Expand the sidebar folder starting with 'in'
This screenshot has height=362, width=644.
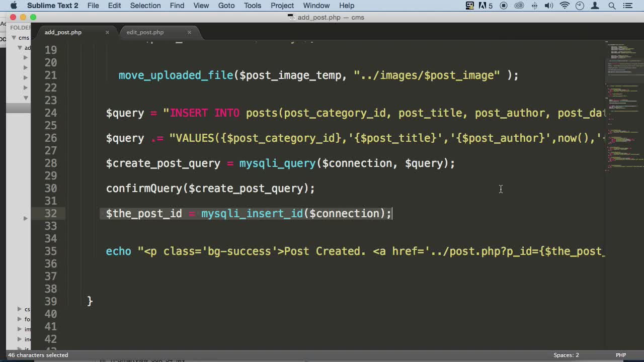tap(20, 339)
